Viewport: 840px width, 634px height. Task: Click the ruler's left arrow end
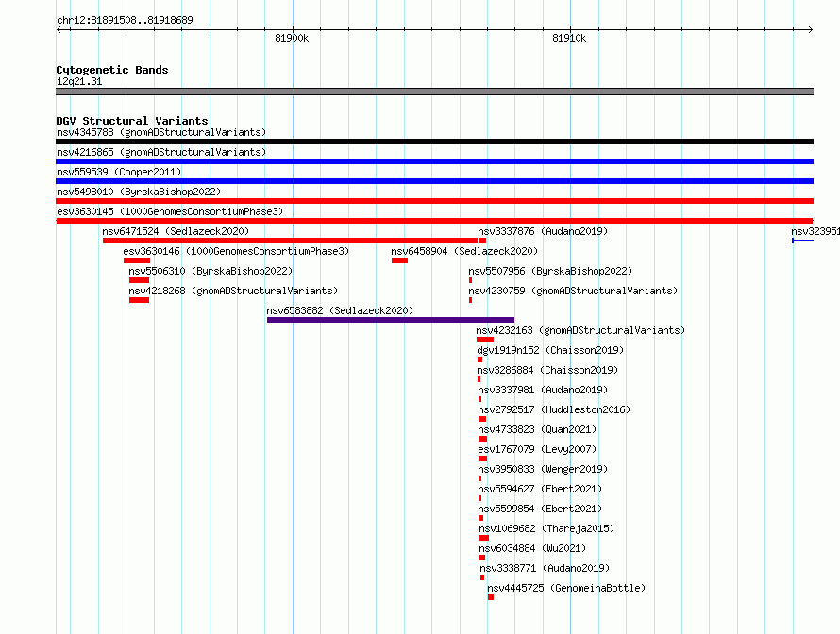tap(59, 29)
